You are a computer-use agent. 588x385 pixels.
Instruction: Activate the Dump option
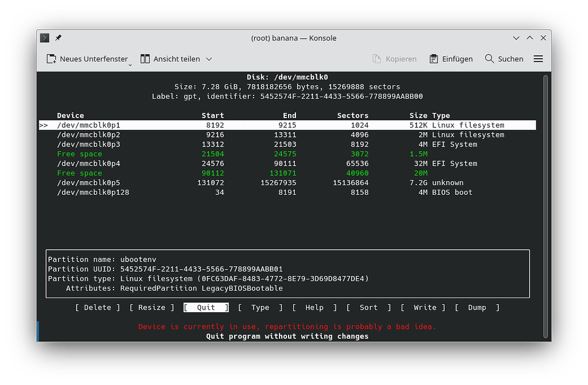pos(477,307)
